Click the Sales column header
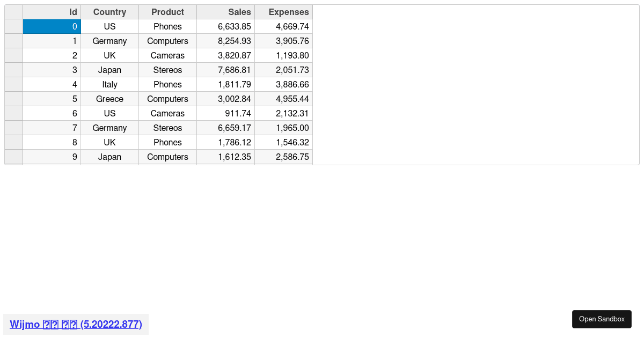The height and width of the screenshot is (338, 644). click(225, 12)
